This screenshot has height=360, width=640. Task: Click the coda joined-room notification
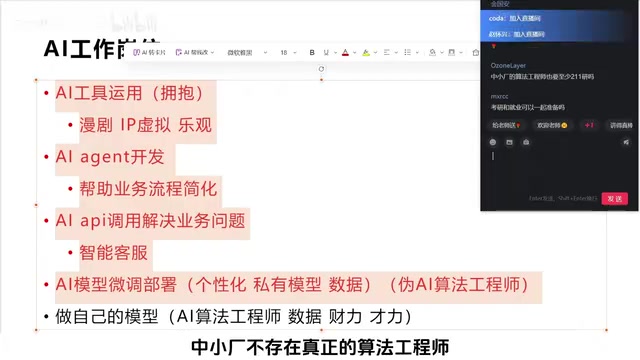(515, 18)
